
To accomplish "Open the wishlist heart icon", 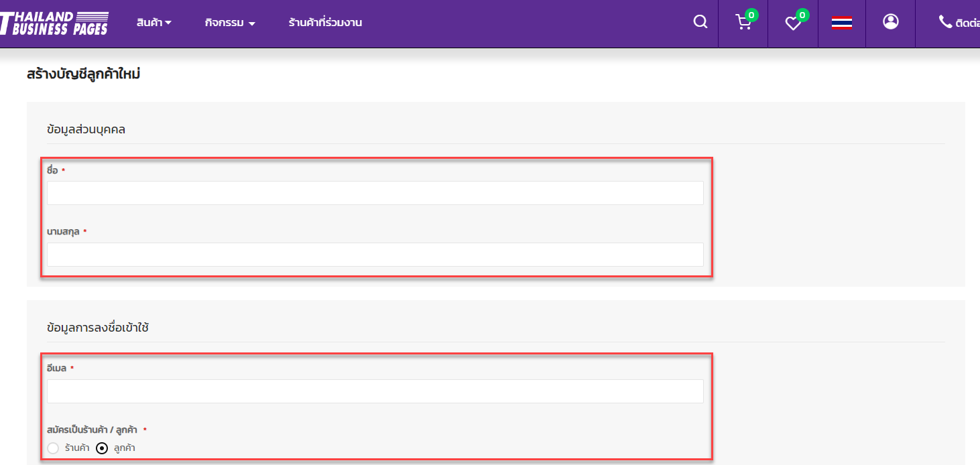I will (793, 23).
